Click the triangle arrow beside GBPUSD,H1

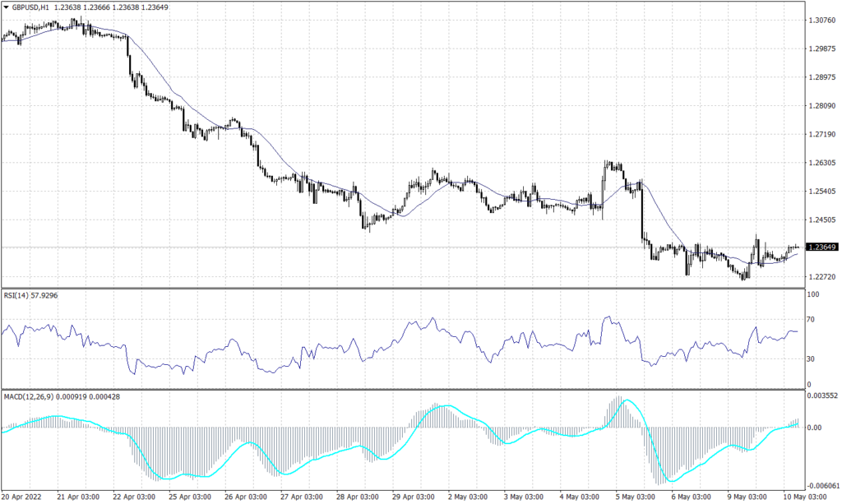(x=6, y=7)
